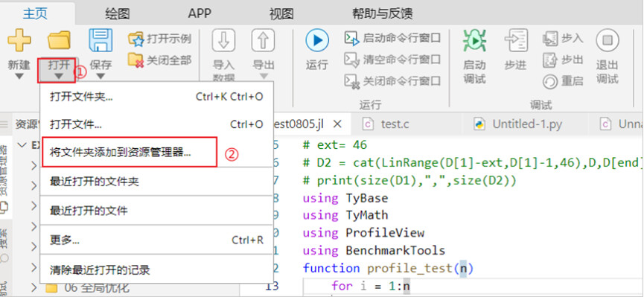Close console via 关闭命令行窗口
The width and height of the screenshot is (644, 297).
point(392,80)
